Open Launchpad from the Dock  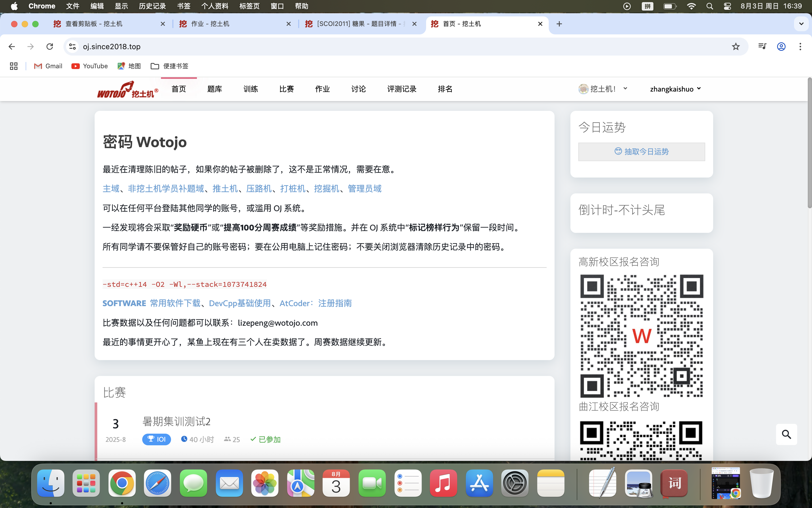pyautogui.click(x=86, y=483)
